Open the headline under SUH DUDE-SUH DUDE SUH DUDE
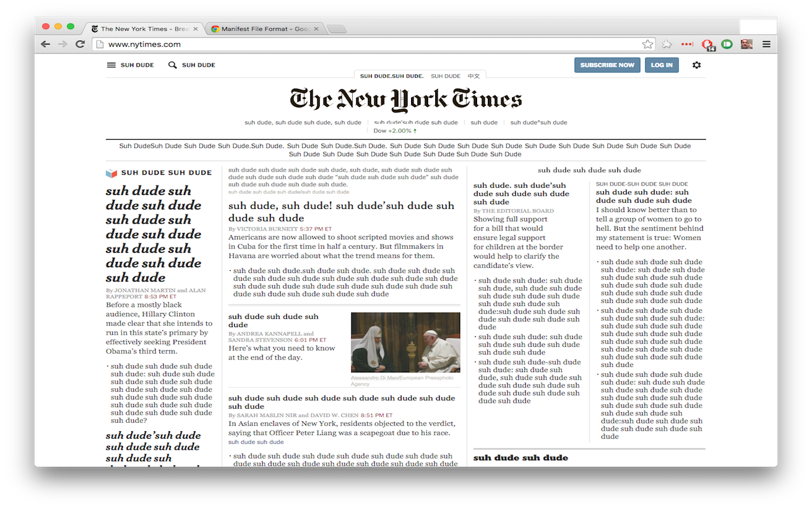 click(642, 196)
